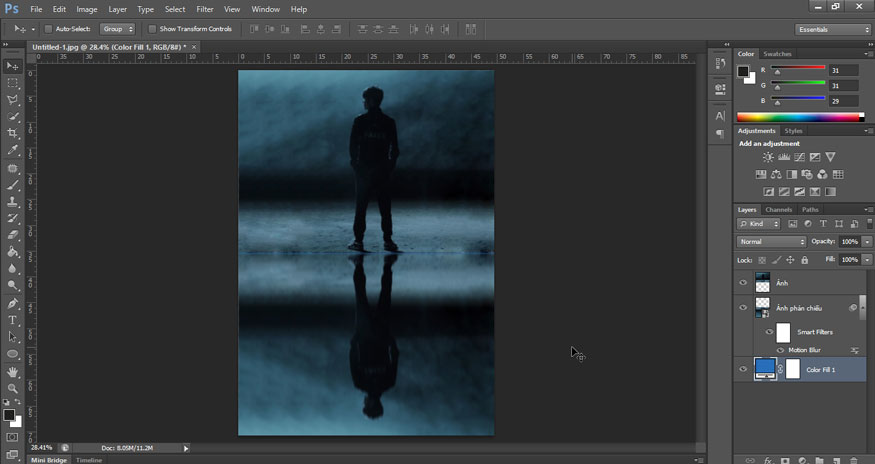Add a Curves adjustment

[799, 157]
